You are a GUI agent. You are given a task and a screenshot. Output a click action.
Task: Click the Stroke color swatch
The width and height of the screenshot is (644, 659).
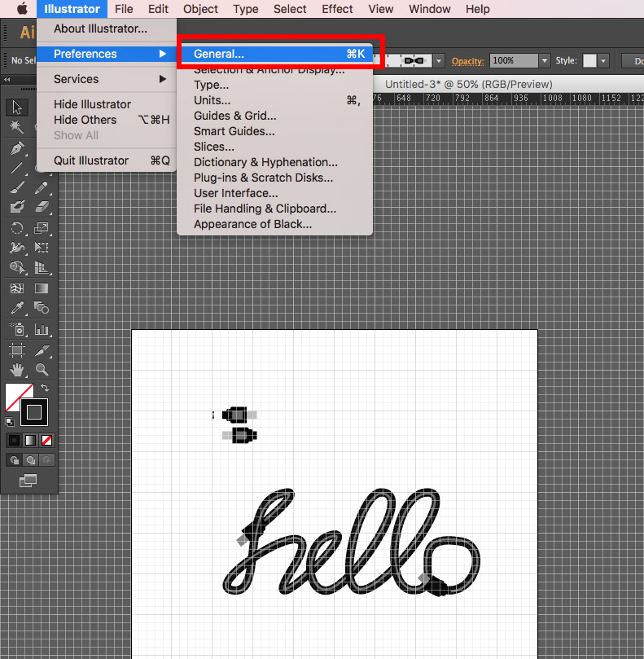point(34,412)
